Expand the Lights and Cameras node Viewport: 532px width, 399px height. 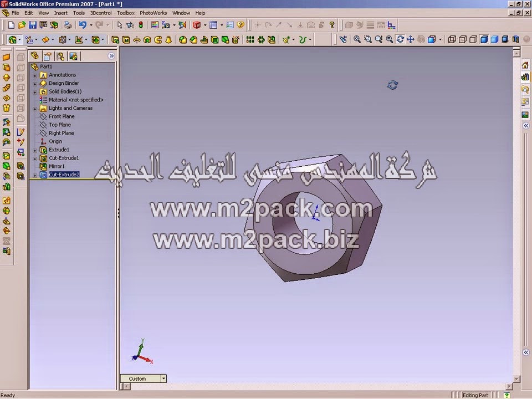tap(34, 109)
